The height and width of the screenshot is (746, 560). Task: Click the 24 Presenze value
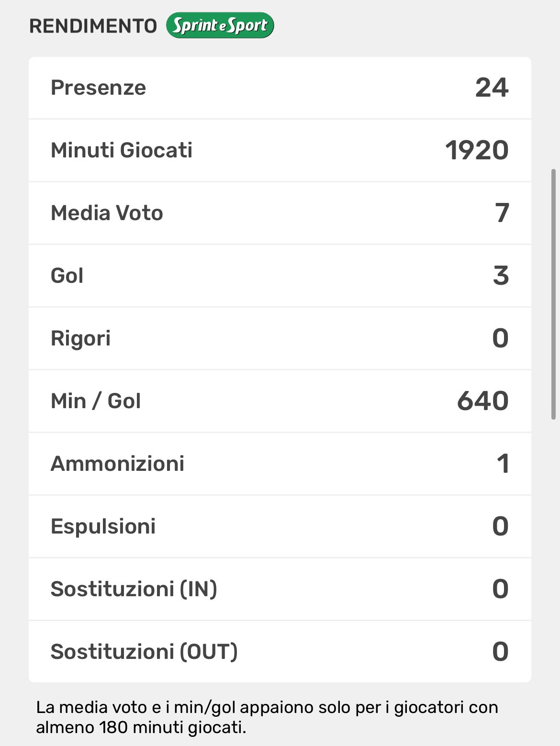pos(492,88)
